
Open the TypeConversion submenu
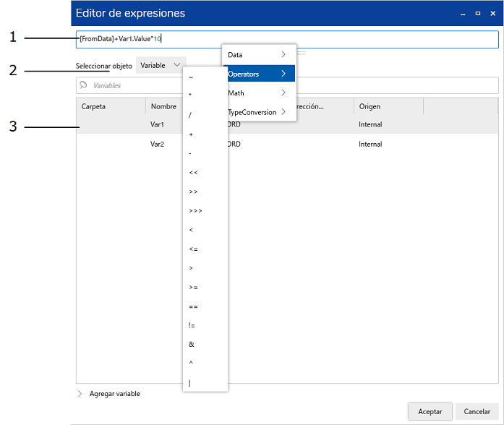258,112
